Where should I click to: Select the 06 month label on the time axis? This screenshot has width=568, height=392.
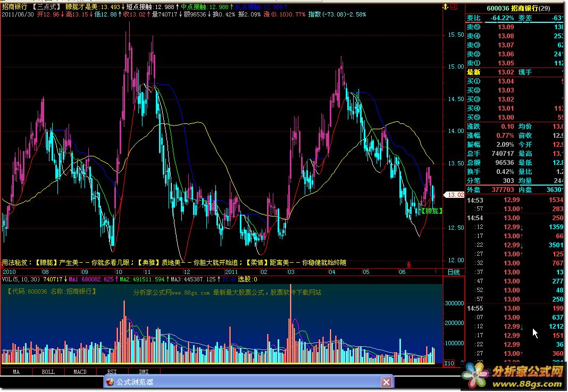coord(402,272)
